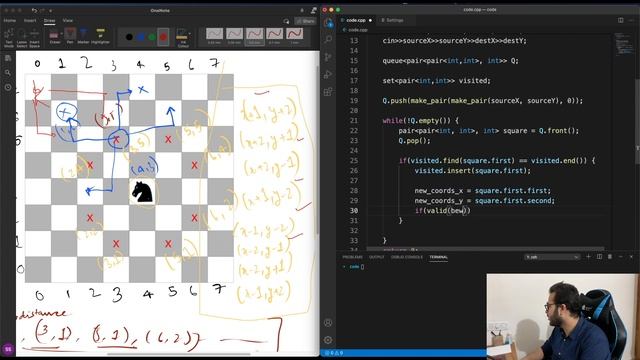Image resolution: width=640 pixels, height=360 pixels.
Task: Create a new terminal with the plus icon
Action: (589, 257)
